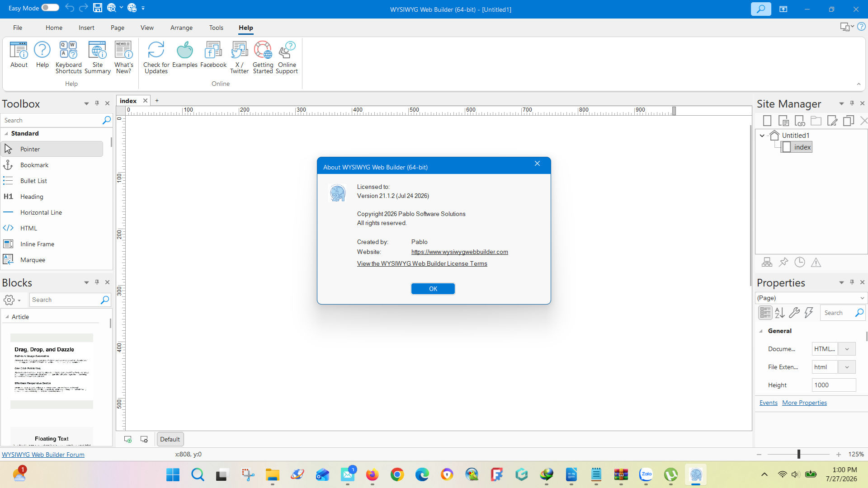Select the index document tab
Viewport: 868px width, 488px height.
click(128, 101)
